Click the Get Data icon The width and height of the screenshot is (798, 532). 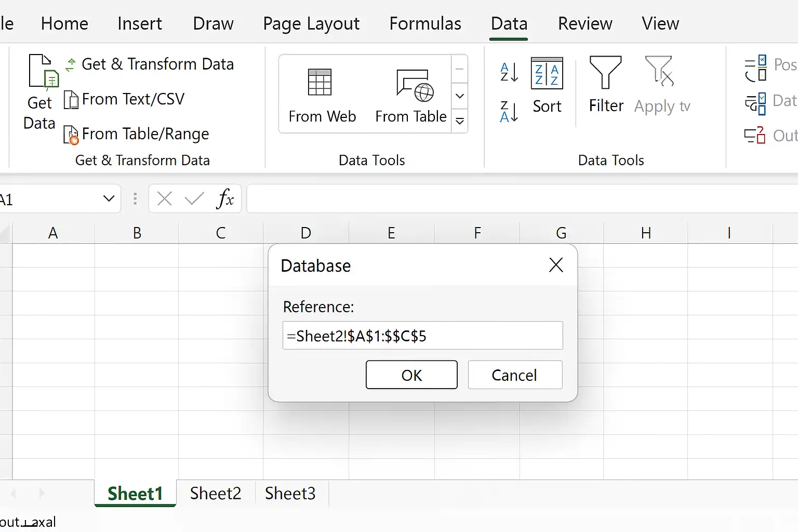coord(44,71)
